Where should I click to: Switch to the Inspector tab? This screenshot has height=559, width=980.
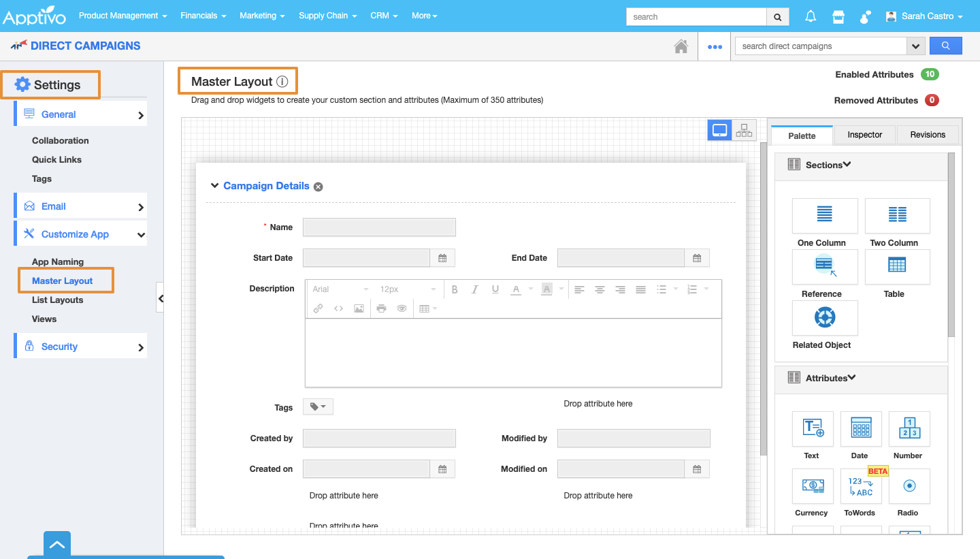click(865, 135)
